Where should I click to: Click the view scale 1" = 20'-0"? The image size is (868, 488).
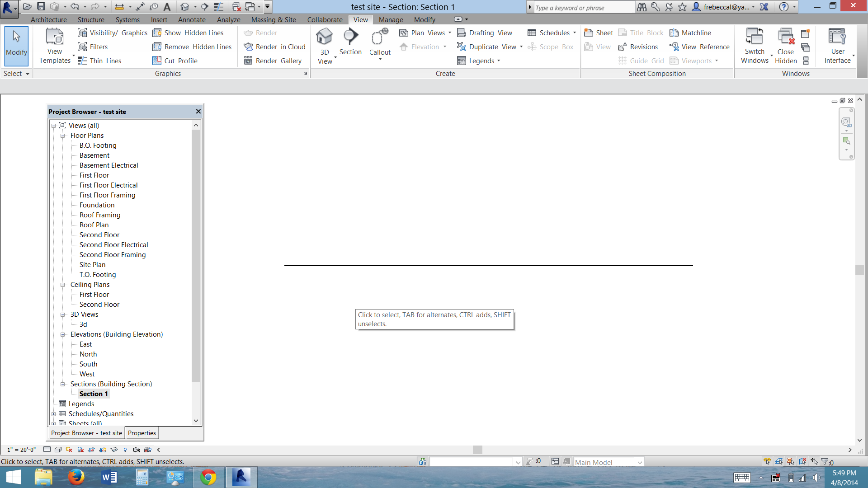(21, 450)
